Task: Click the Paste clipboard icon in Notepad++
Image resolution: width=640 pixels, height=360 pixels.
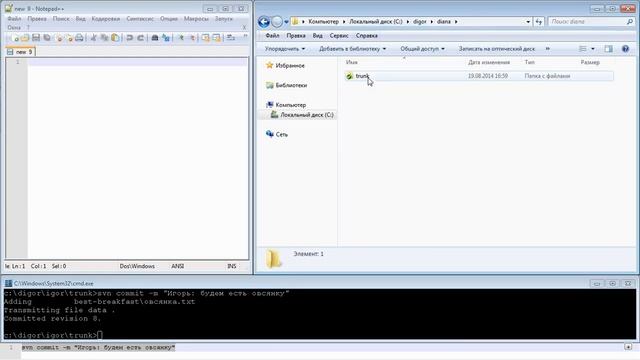Action: click(115, 38)
